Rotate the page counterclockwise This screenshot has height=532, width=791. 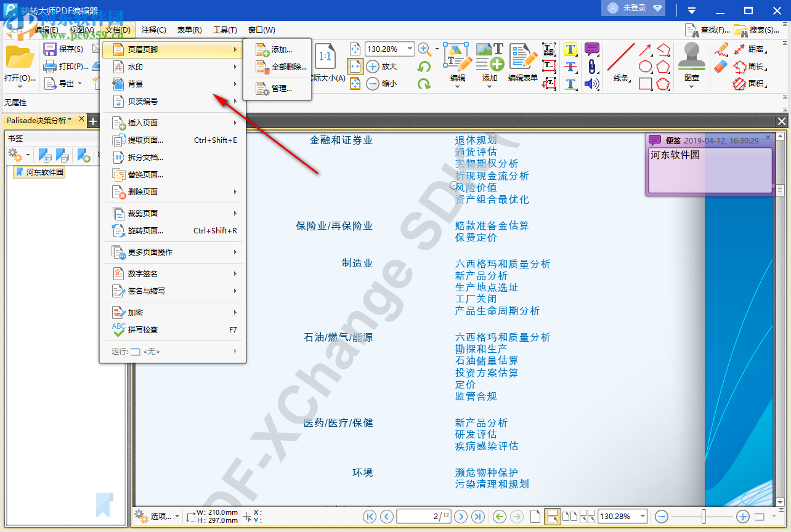pyautogui.click(x=425, y=66)
